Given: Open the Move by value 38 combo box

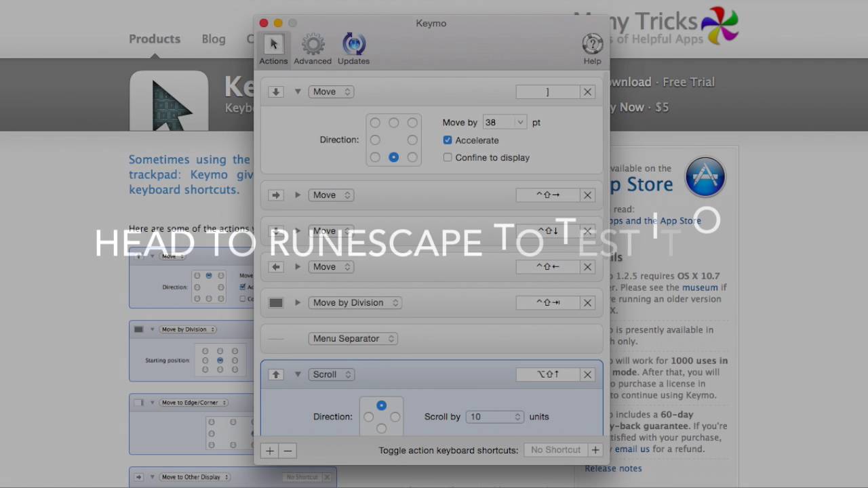Looking at the screenshot, I should pyautogui.click(x=505, y=123).
